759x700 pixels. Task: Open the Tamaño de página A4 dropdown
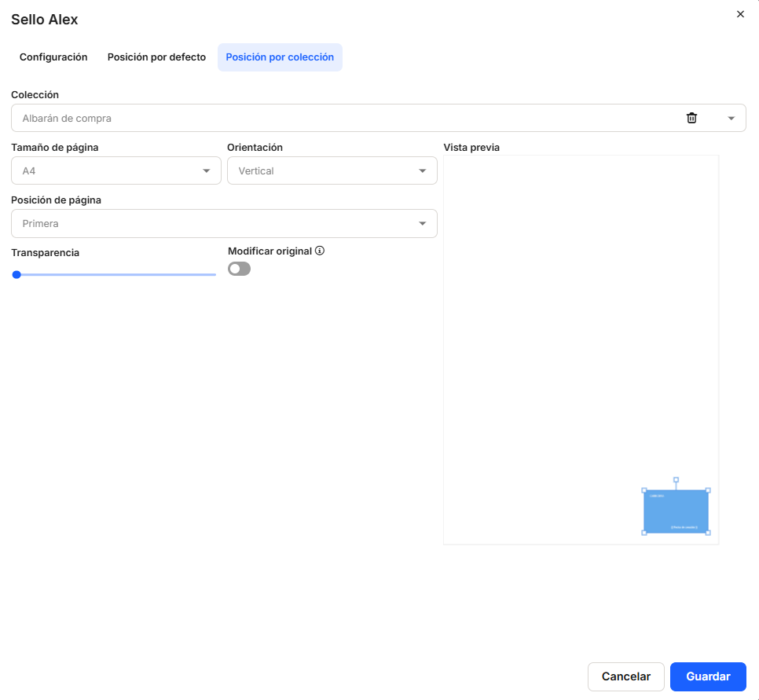coord(116,170)
